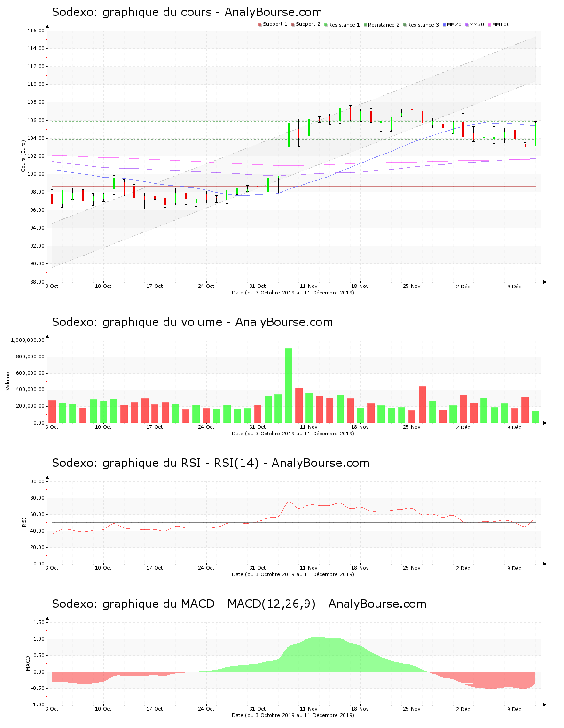
Task: Select the 'Résistance 3' legend label
Action: tap(423, 24)
